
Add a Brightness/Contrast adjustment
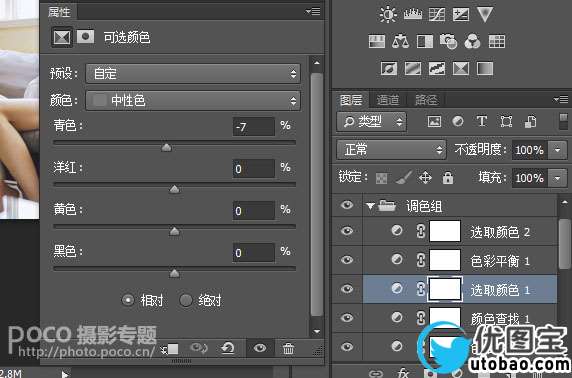(x=388, y=15)
